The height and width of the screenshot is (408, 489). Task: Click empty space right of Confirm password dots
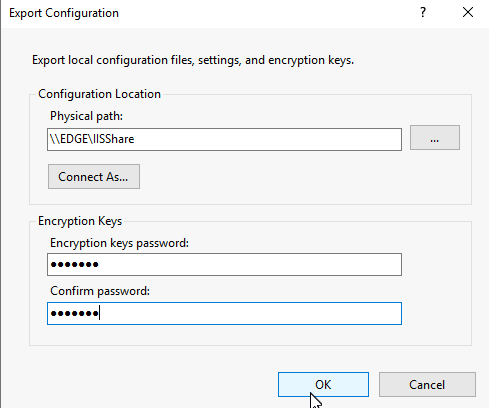250,313
